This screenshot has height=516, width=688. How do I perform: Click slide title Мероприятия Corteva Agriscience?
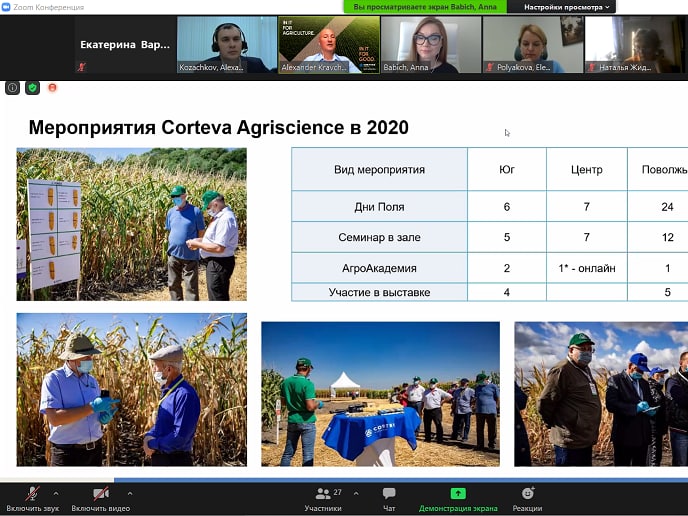point(219,128)
